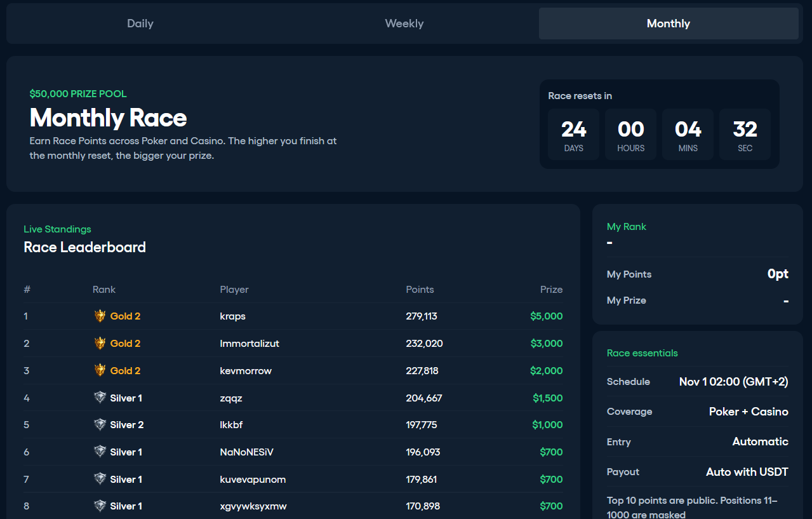Click the gold badge icon beside Immortalizut
Viewport: 812px width, 519px height.
(x=100, y=343)
